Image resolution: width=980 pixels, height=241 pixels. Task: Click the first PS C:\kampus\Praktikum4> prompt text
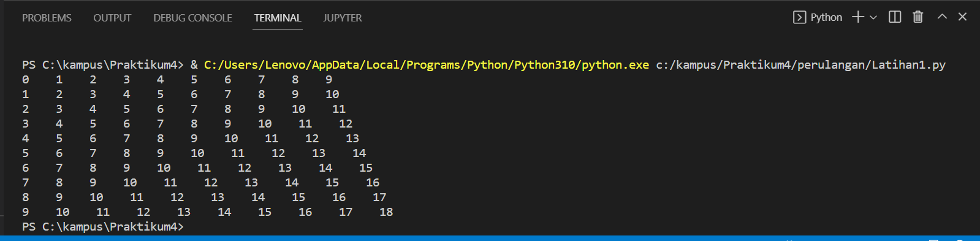[x=103, y=65]
